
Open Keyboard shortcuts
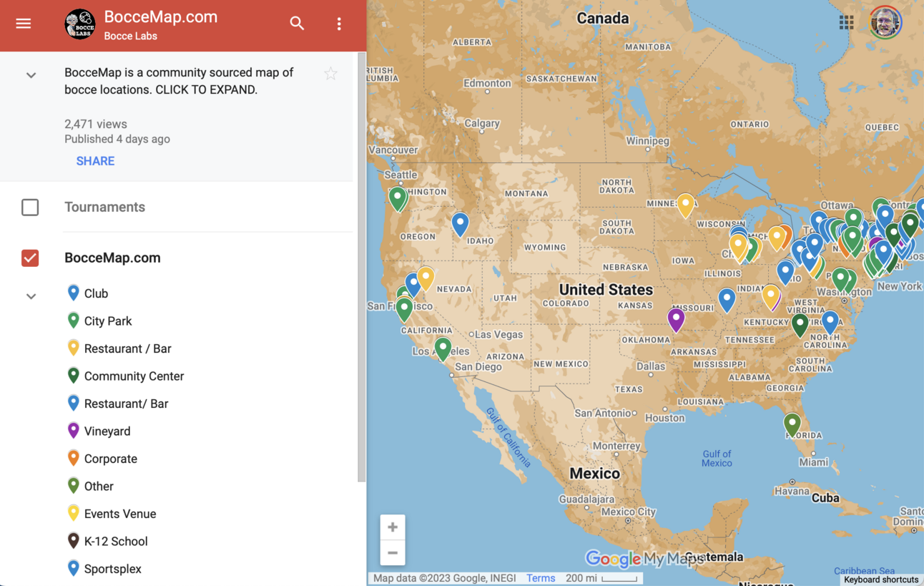point(881,580)
